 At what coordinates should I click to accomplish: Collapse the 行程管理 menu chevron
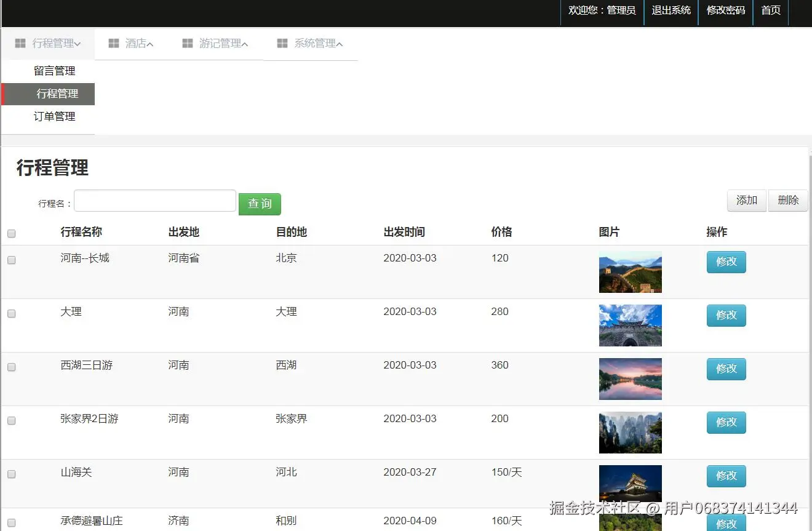[x=78, y=44]
